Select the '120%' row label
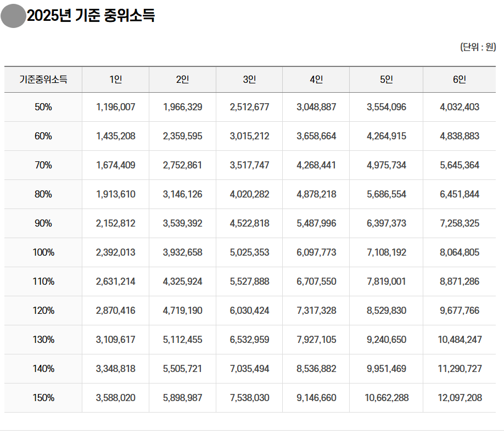The image size is (504, 434). (43, 311)
